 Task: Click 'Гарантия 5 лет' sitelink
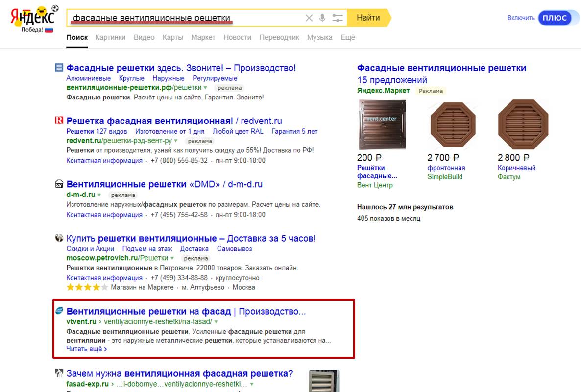[294, 131]
